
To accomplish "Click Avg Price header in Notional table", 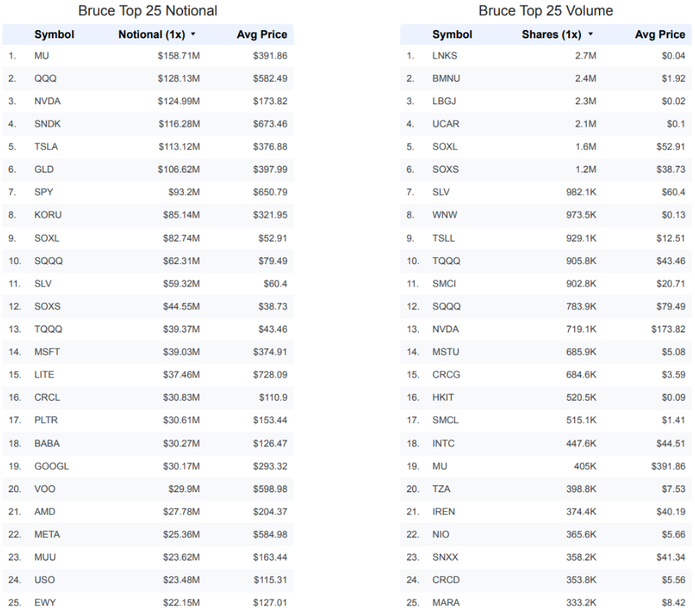I will tap(261, 35).
